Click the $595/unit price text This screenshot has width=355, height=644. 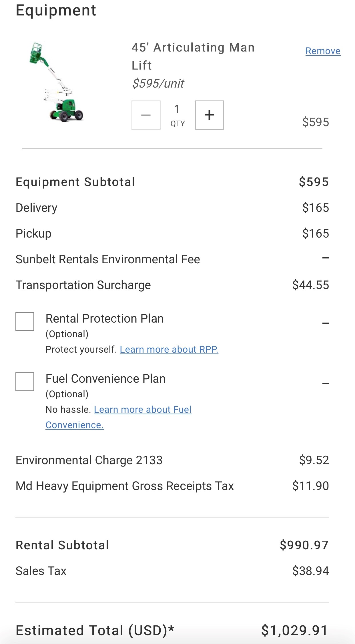click(158, 84)
